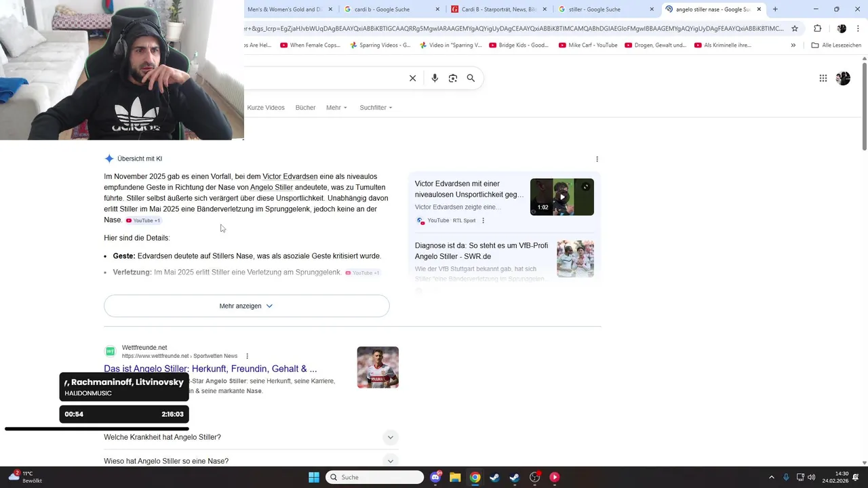The height and width of the screenshot is (488, 868).
Task: Open 'Sparring Videos - G...' bookmark
Action: pyautogui.click(x=380, y=45)
